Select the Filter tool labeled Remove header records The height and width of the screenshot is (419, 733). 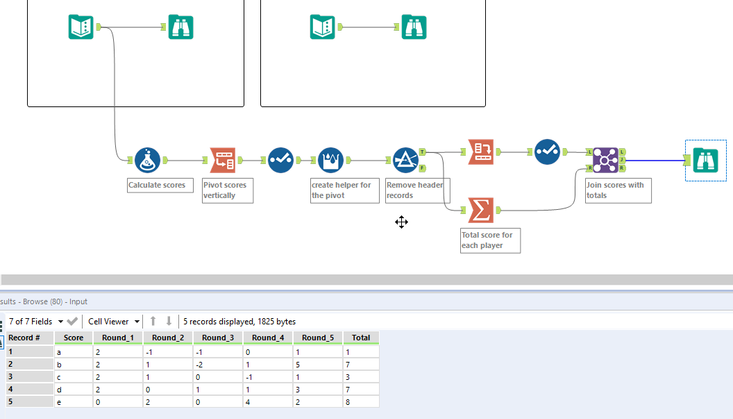click(405, 160)
